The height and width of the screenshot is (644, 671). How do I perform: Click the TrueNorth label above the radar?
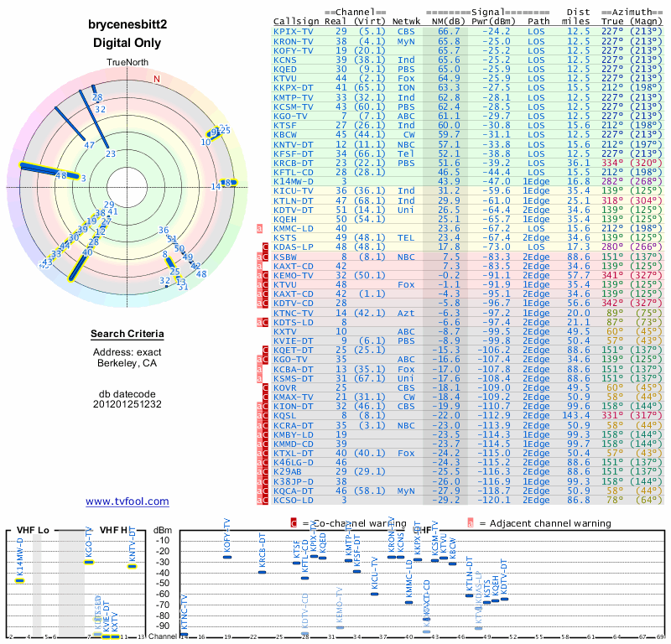pyautogui.click(x=127, y=62)
